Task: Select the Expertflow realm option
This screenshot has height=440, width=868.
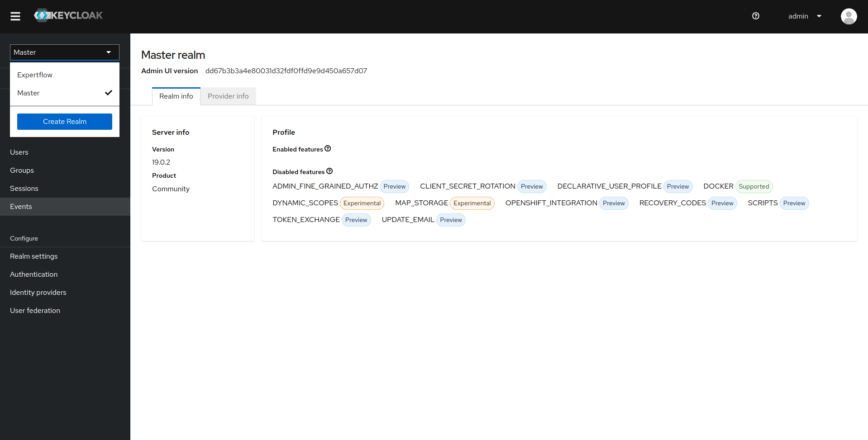Action: click(x=34, y=75)
